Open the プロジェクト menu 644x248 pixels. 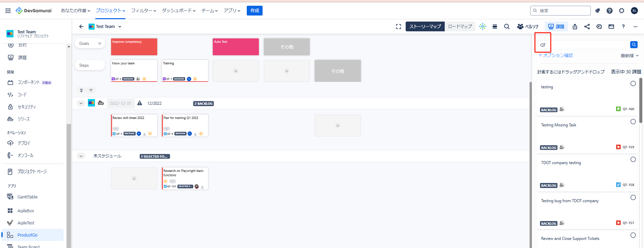[110, 11]
